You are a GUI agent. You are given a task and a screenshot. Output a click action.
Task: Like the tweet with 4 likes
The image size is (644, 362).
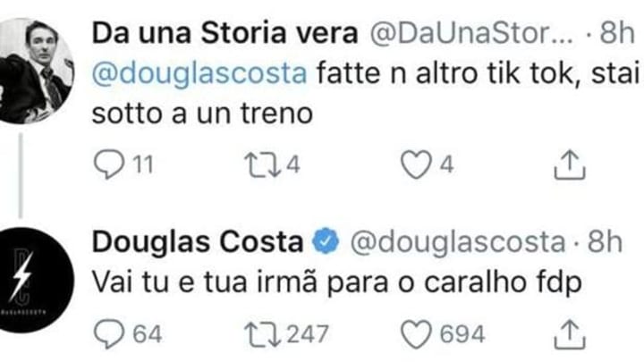tap(416, 164)
